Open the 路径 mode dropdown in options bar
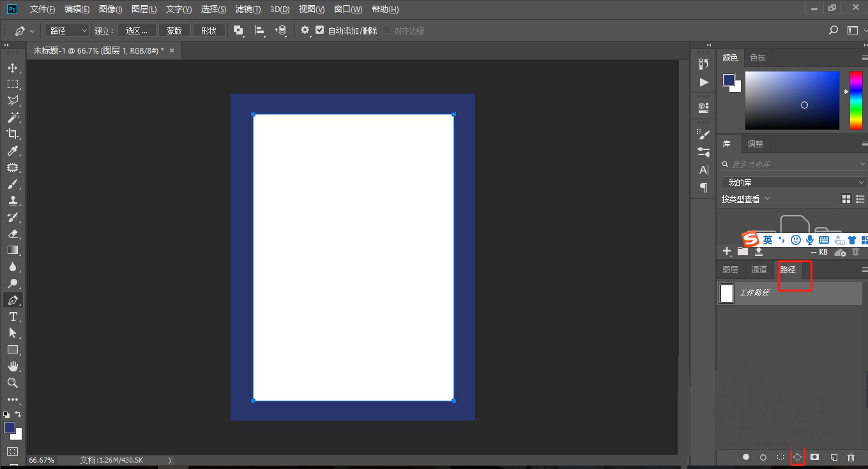868x469 pixels. click(x=66, y=30)
